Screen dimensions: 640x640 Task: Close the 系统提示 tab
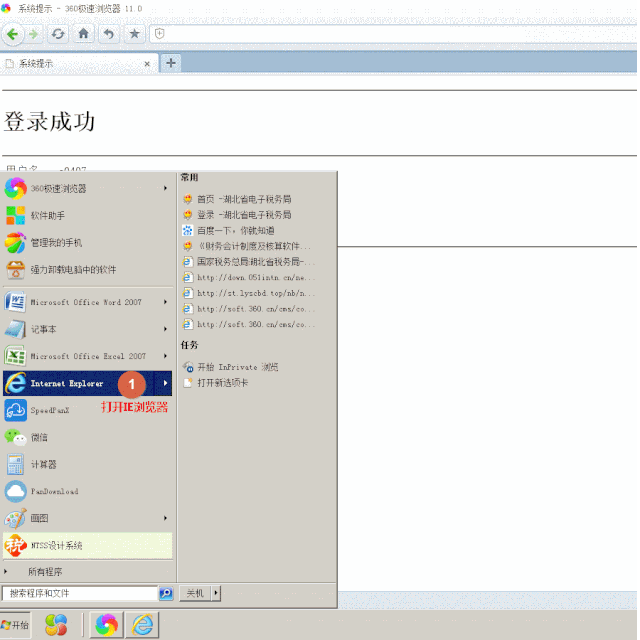point(147,64)
